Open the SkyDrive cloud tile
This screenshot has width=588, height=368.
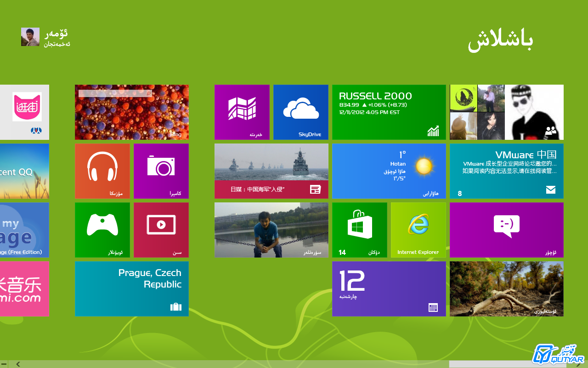point(301,112)
